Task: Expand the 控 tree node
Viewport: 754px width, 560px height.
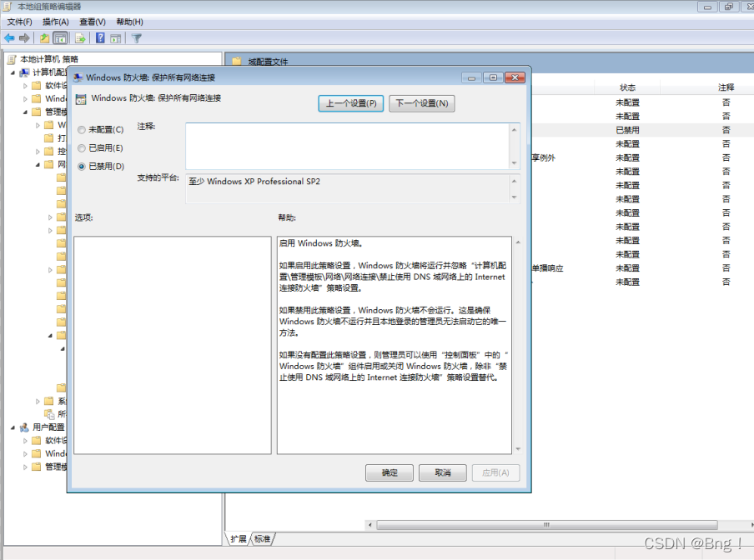Action: (38, 152)
